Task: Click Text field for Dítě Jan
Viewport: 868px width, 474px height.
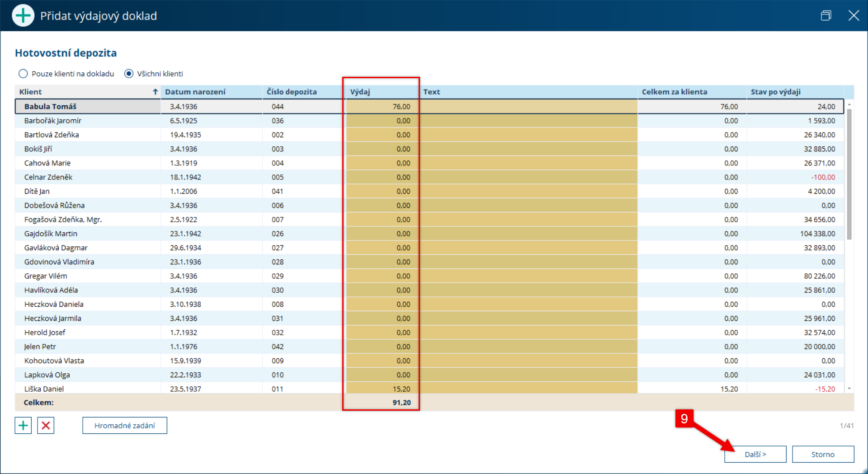Action: click(528, 191)
